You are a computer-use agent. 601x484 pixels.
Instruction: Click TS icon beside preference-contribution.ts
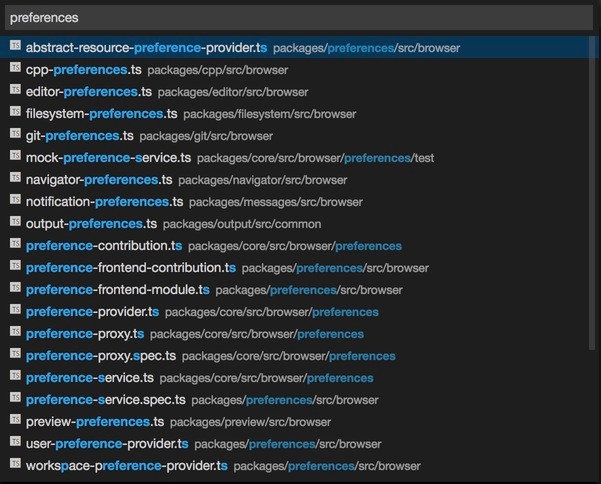[15, 243]
